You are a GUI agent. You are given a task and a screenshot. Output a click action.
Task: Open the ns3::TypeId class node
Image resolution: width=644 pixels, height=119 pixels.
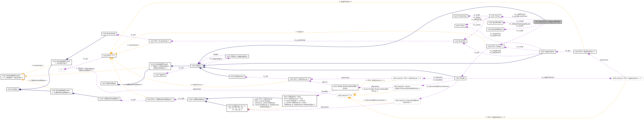[160, 75]
